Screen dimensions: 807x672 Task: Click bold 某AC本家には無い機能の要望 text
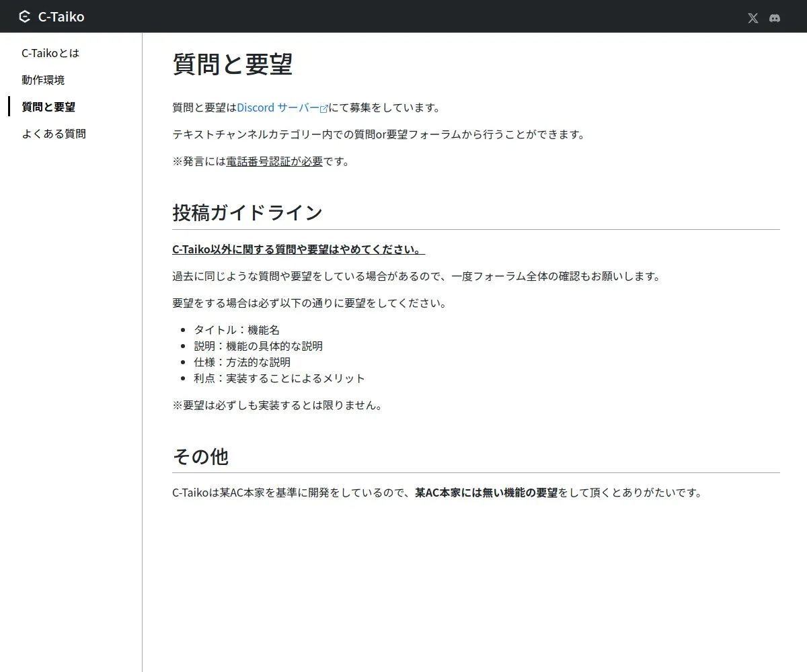[486, 493]
